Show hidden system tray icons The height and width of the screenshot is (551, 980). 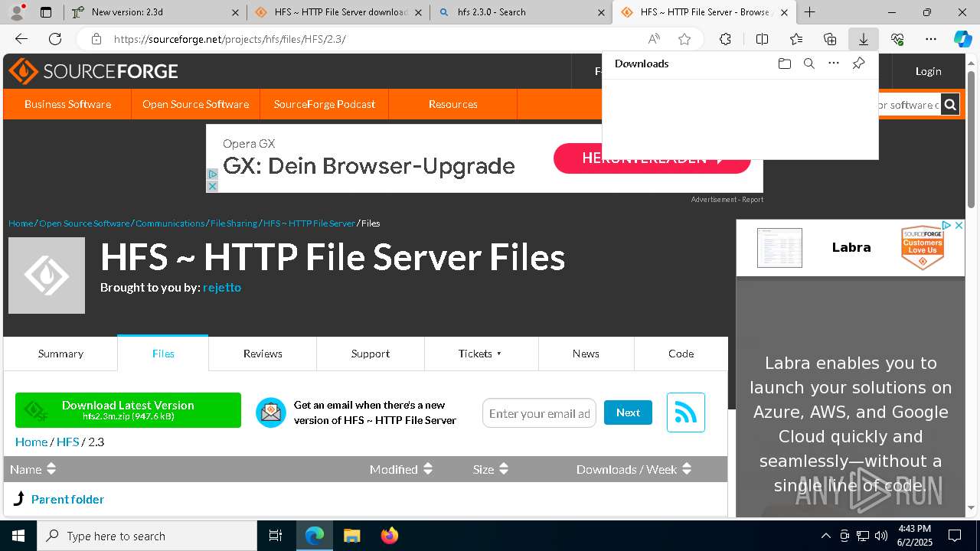click(x=825, y=536)
